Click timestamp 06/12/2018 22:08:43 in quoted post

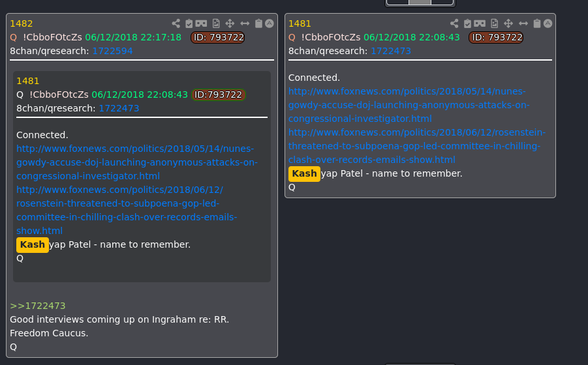[x=140, y=95]
